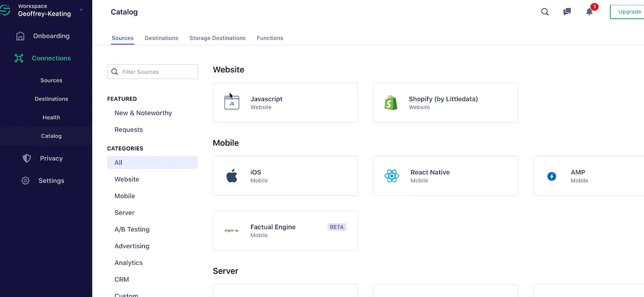
Task: Click the BETA badge on Factual Engine
Action: tap(337, 227)
